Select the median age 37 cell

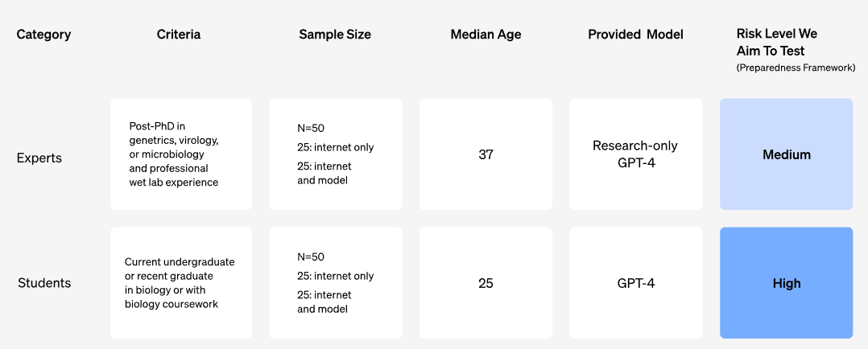click(x=486, y=154)
